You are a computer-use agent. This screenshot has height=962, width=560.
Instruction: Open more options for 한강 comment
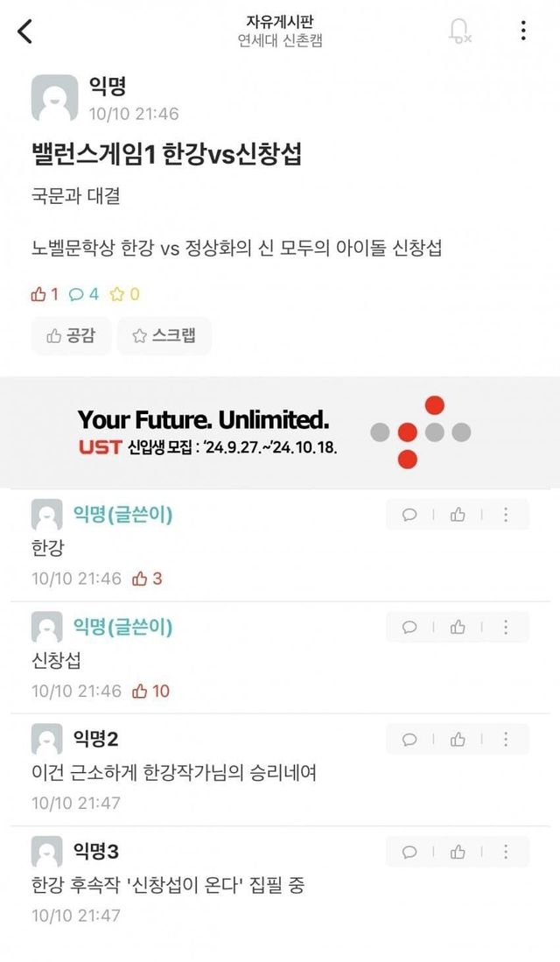pos(506,515)
